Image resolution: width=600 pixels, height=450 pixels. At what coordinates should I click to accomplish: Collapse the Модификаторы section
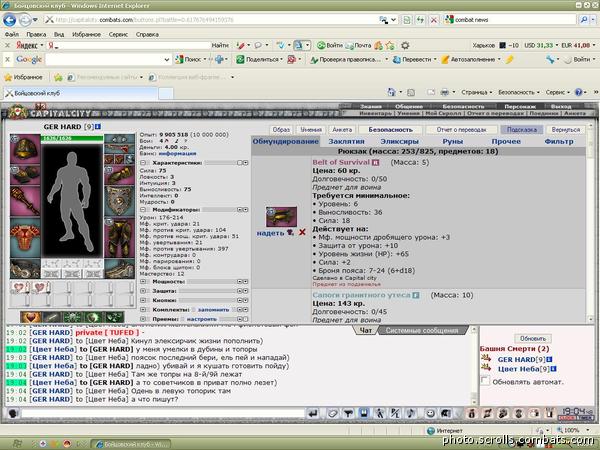tap(143, 210)
